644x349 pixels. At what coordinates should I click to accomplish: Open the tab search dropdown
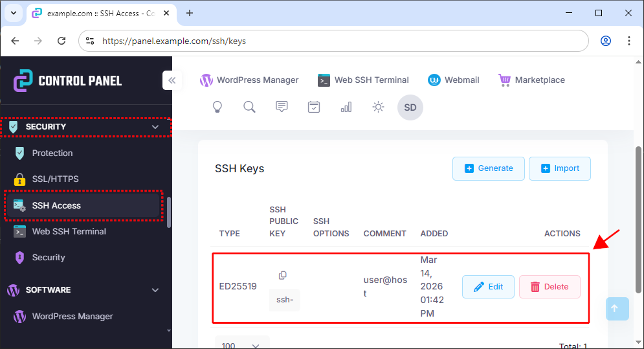[x=14, y=13]
